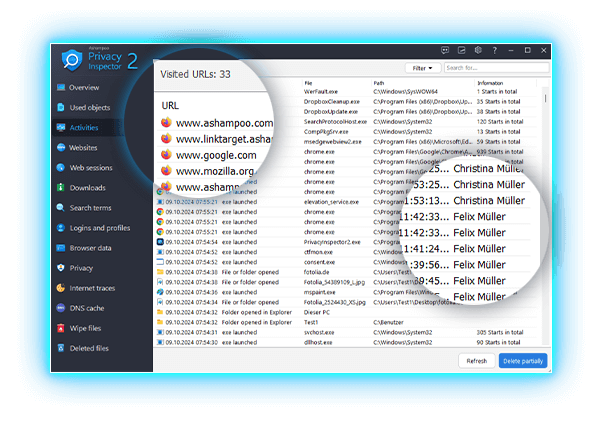Click the window icon of the consent.exe row
Image resolution: width=600 pixels, height=430 pixels.
click(160, 262)
